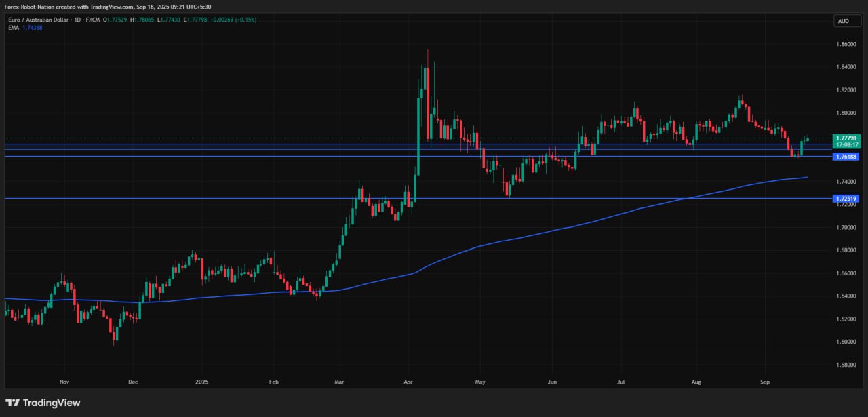Screen dimensions: 868x417
Task: Click the 1.64000 price axis label
Action: click(x=847, y=296)
